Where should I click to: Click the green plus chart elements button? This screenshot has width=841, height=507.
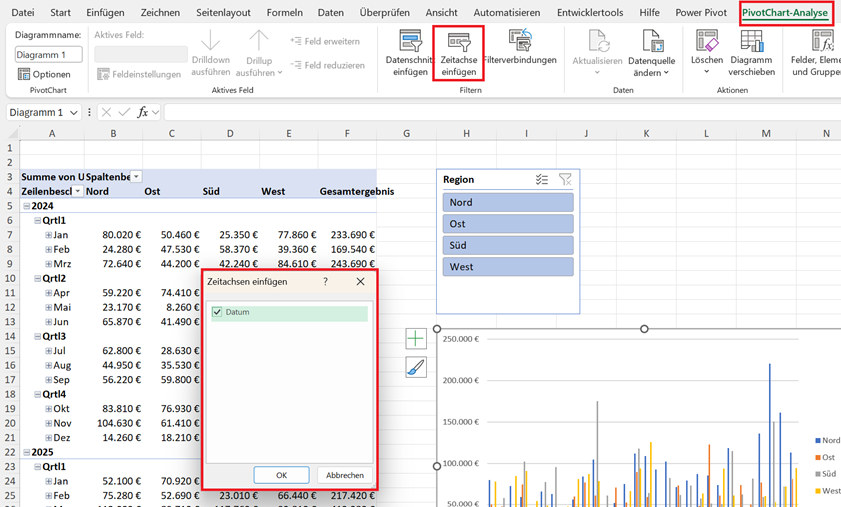click(x=416, y=339)
